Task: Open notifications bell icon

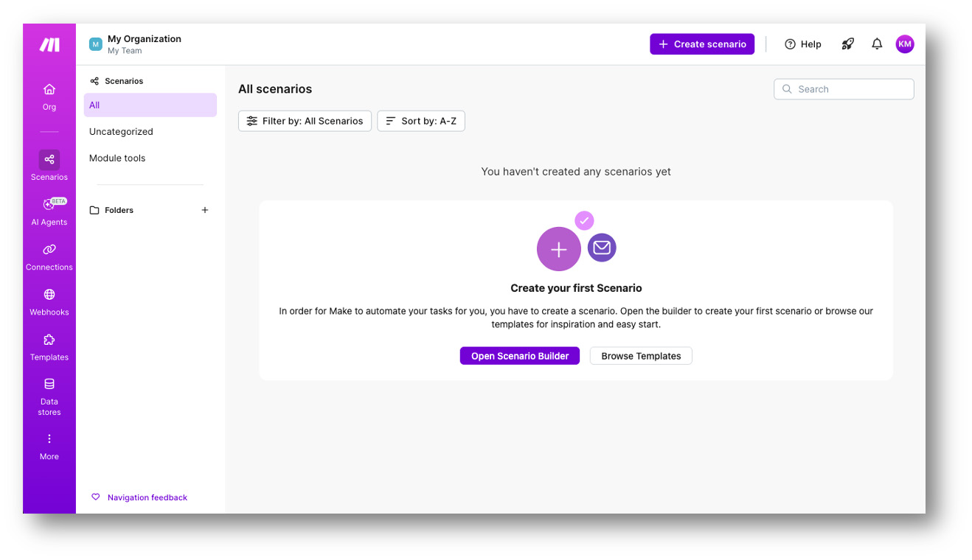Action: pos(877,44)
